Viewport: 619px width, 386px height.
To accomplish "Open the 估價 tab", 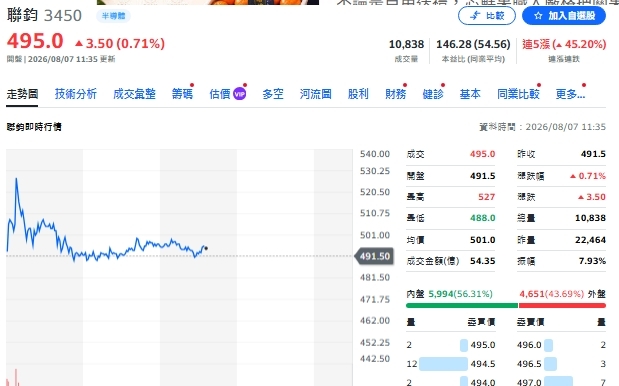I will [220, 94].
